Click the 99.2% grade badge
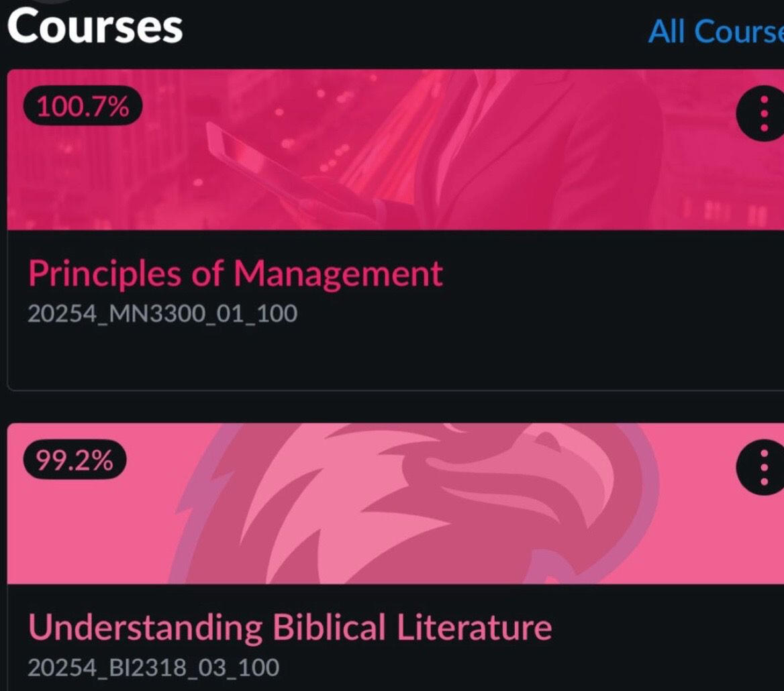784x691 pixels. tap(75, 460)
